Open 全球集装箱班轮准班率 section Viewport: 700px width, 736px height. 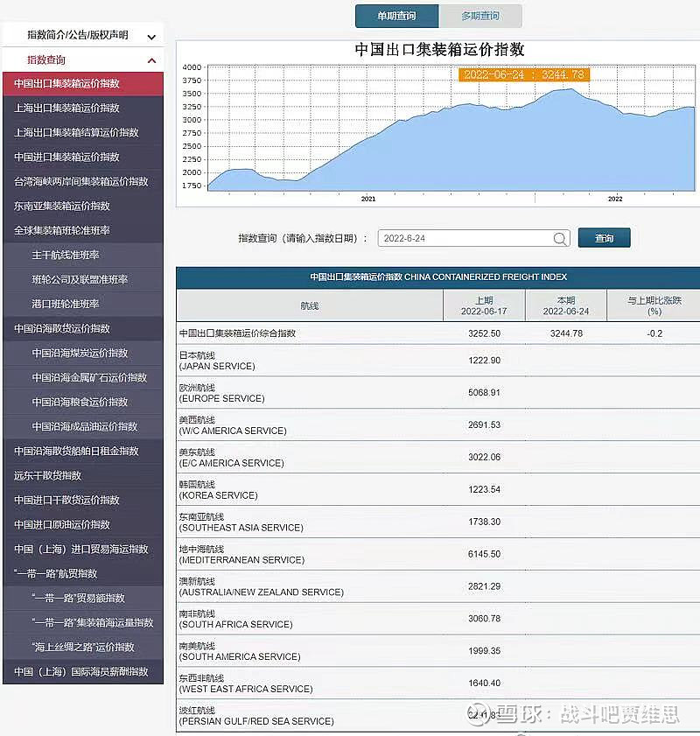[61, 230]
